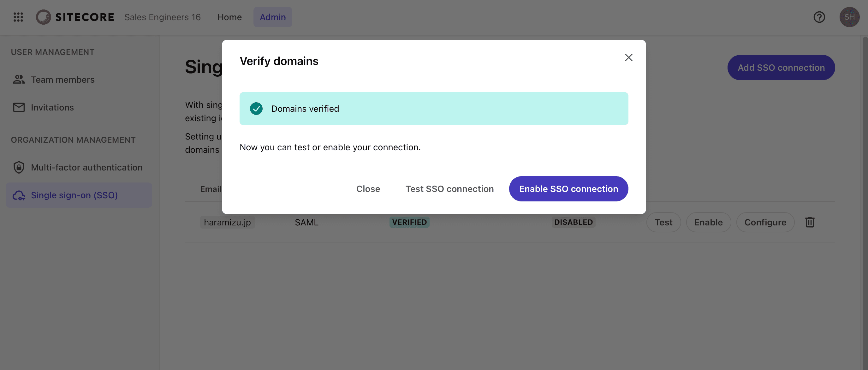Viewport: 868px width, 370px height.
Task: Click the Test button in connection row
Action: [x=663, y=222]
